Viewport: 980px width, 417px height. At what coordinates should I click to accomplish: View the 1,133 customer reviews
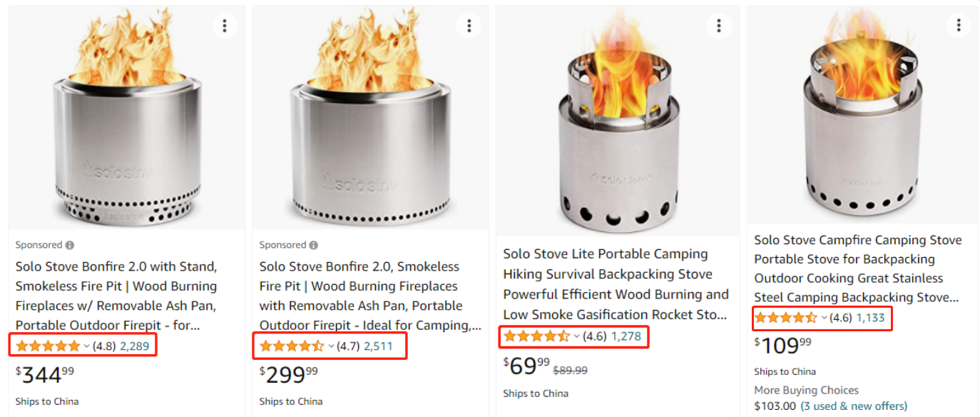coord(870,318)
